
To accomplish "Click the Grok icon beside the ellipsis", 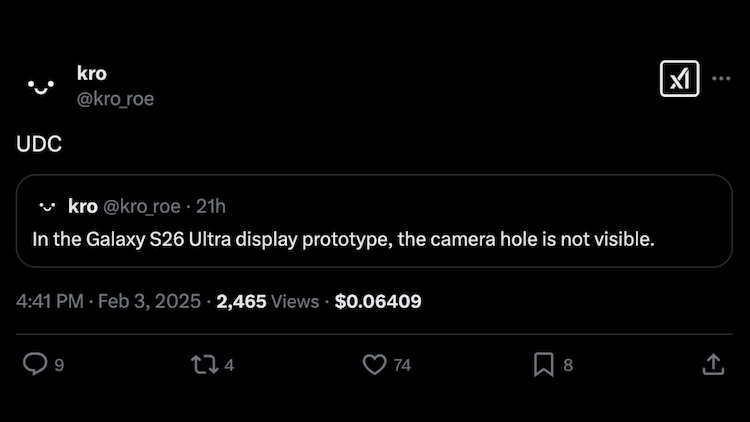I will pos(680,79).
